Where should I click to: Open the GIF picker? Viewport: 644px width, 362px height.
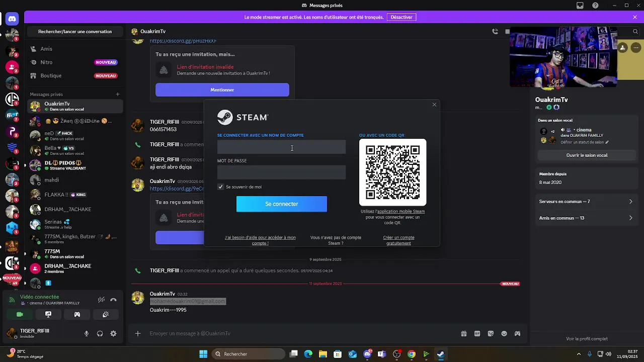point(477,333)
